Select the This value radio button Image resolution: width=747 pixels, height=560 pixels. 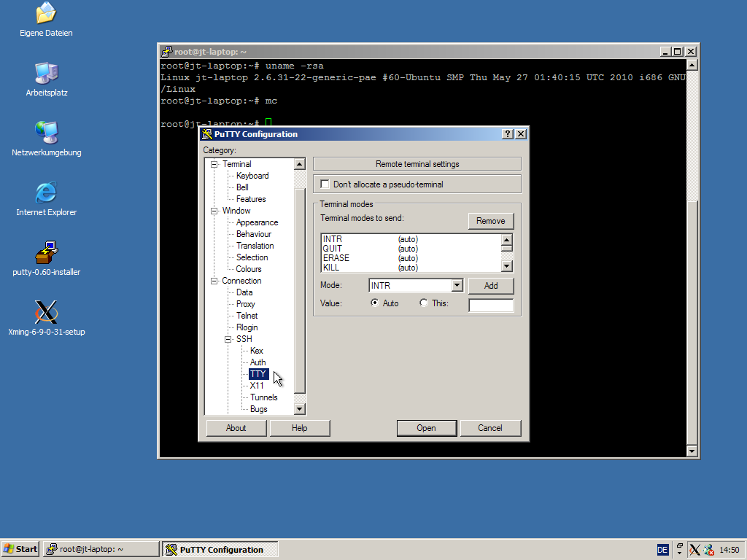click(424, 303)
